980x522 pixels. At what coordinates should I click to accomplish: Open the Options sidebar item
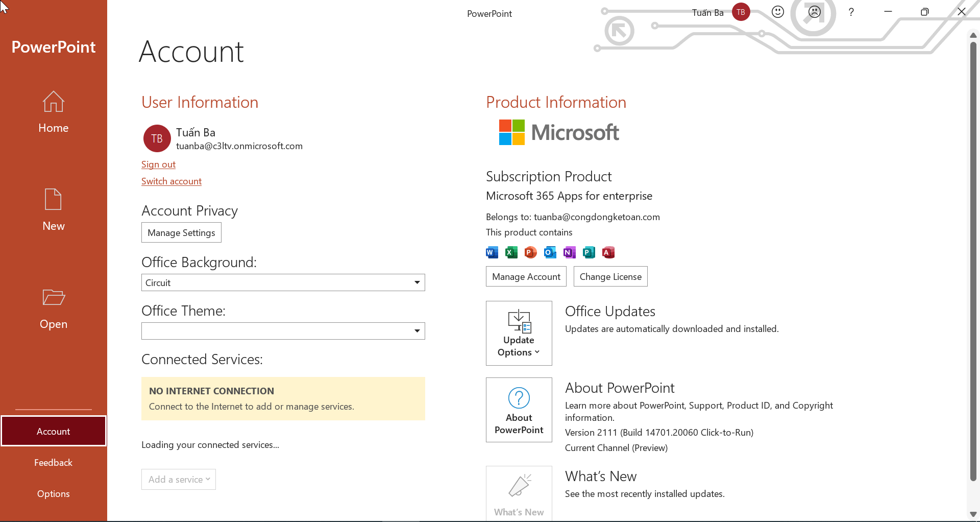(x=53, y=493)
